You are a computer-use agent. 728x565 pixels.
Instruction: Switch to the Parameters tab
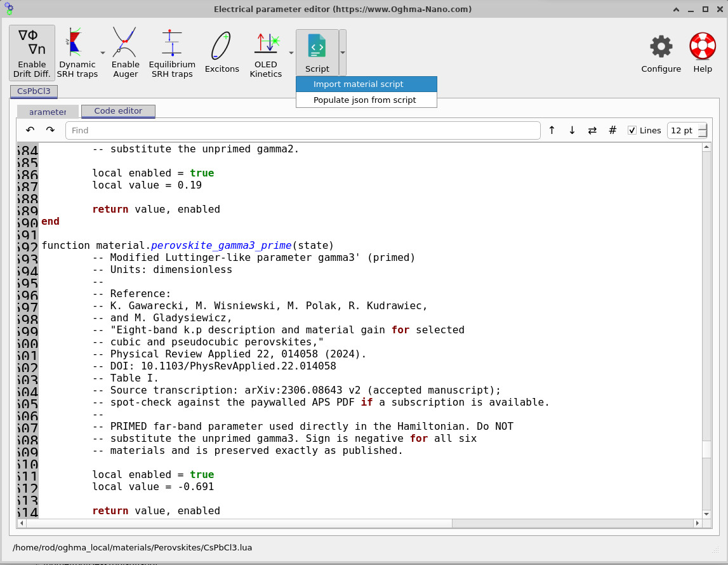tap(48, 112)
